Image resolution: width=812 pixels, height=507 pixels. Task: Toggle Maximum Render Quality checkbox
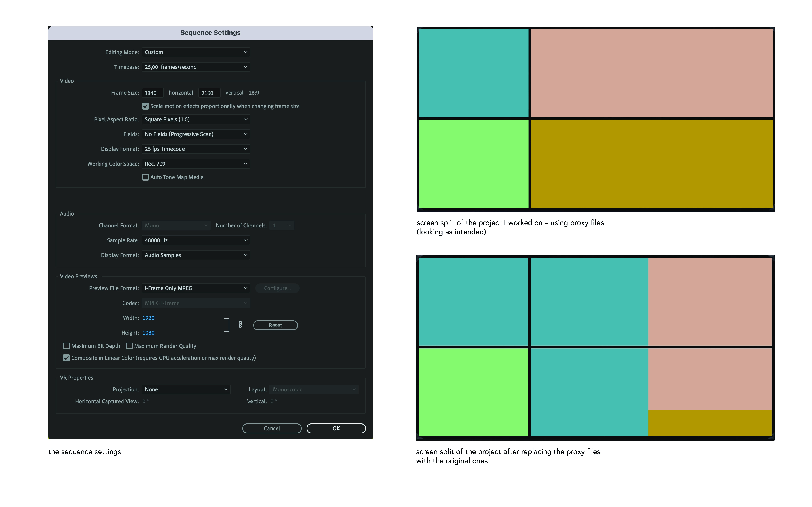(129, 346)
